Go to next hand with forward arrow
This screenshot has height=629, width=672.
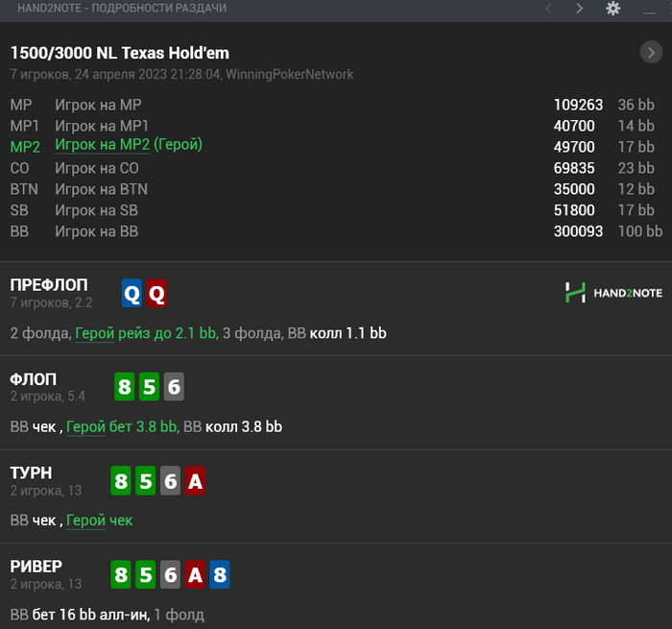point(579,9)
